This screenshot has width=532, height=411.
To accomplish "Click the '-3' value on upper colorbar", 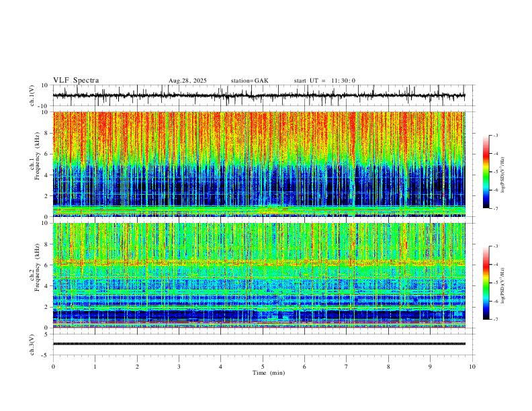I will tap(495, 135).
